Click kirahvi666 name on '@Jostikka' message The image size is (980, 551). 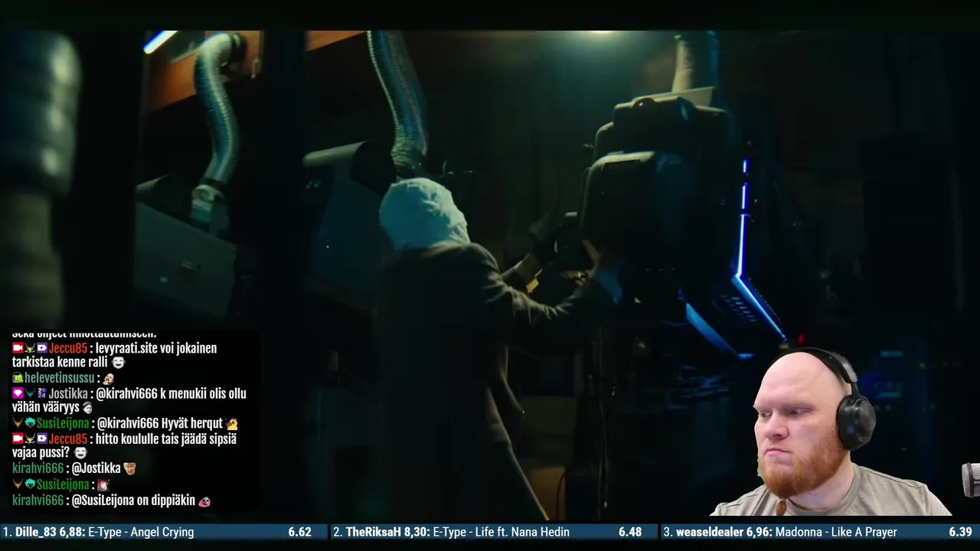[38, 468]
